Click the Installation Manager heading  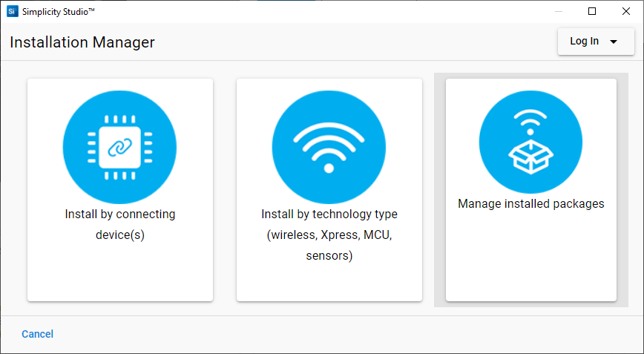[82, 42]
